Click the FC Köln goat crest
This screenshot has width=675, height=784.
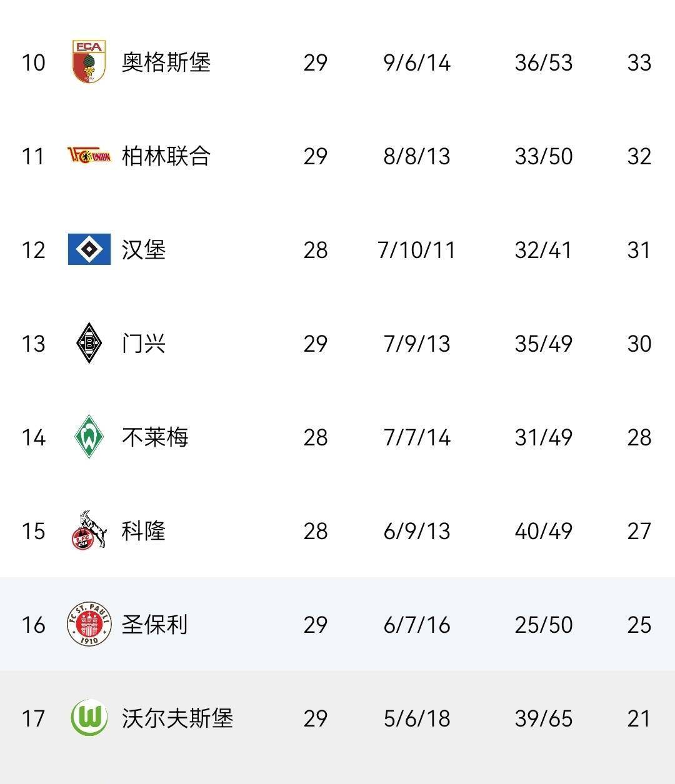tap(89, 530)
